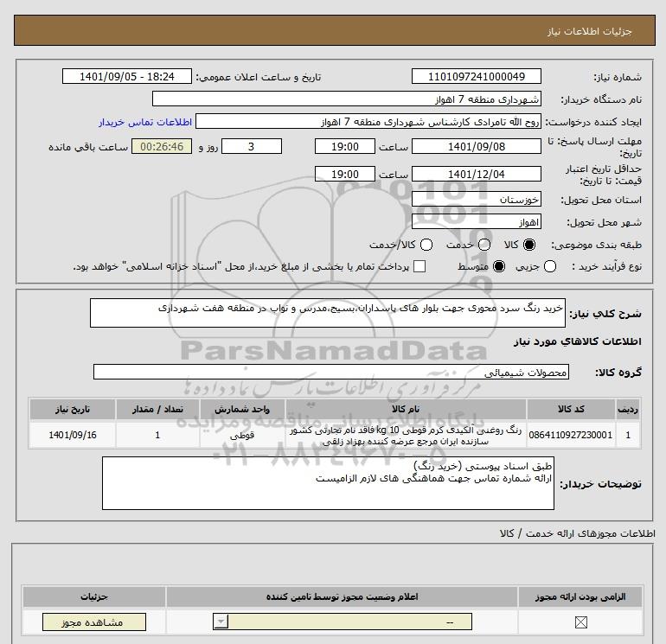The image size is (666, 644).
Task: Click price validity time 19:00 field
Action: pyautogui.click(x=345, y=174)
